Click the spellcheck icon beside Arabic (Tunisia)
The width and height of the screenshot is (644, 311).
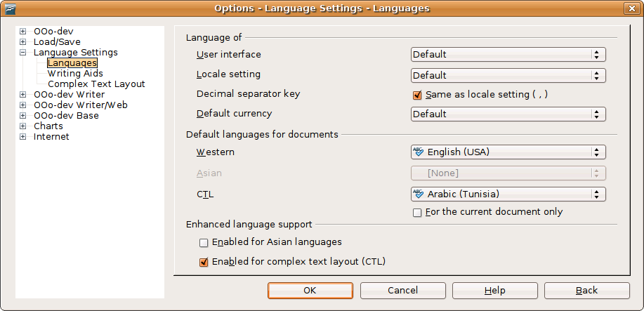(419, 194)
